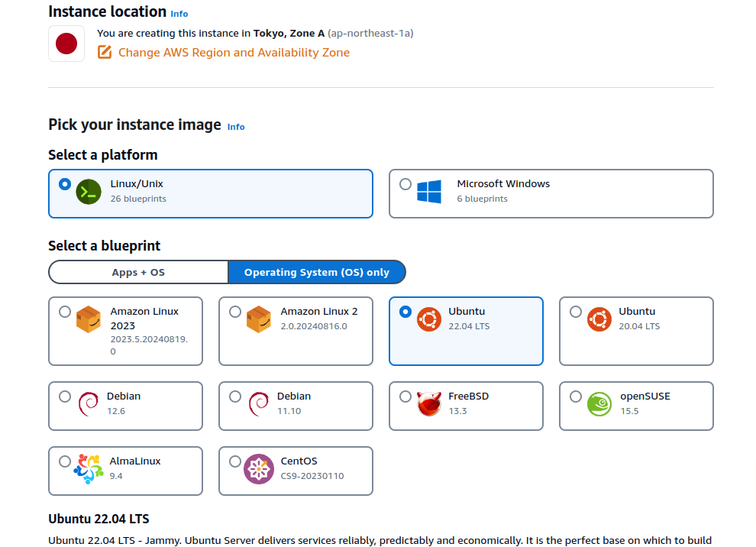Click the Amazon Linux 2023 box icon
Image resolution: width=756 pixels, height=547 pixels.
coord(89,319)
